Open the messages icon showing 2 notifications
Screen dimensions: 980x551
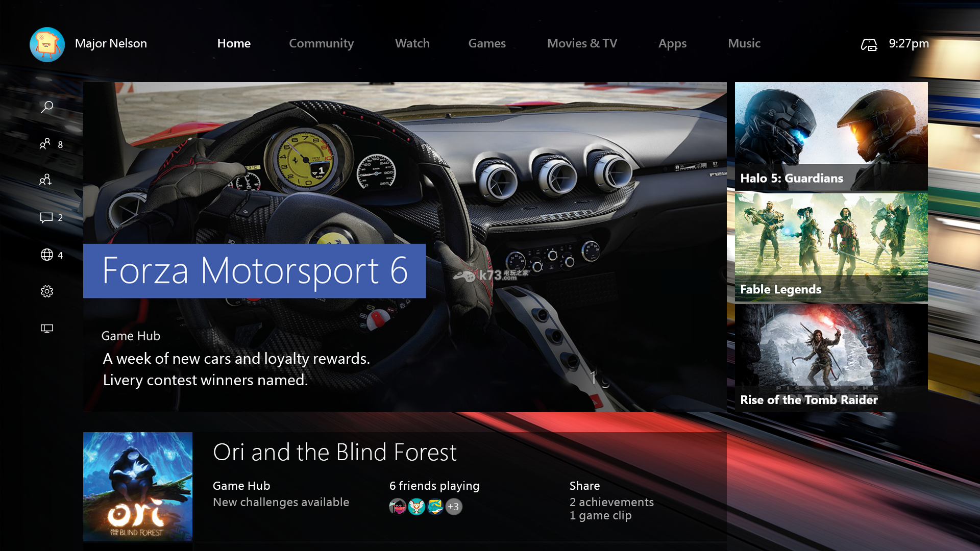[x=46, y=217]
